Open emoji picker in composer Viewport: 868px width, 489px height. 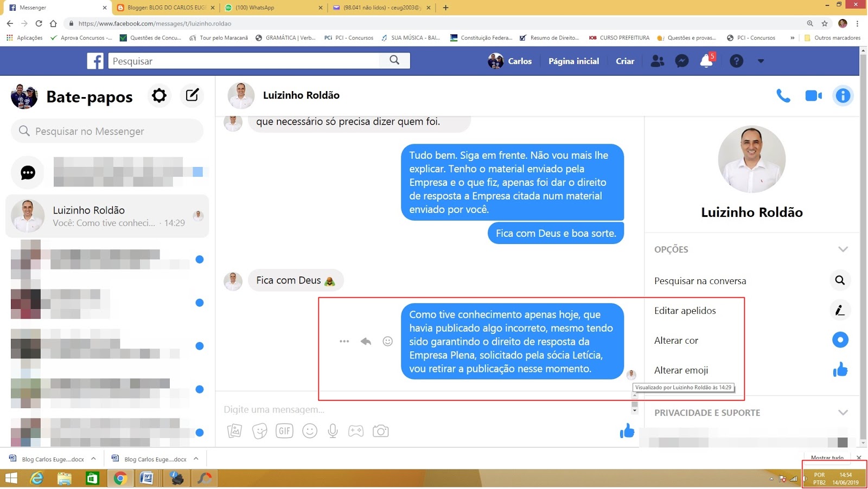click(310, 431)
